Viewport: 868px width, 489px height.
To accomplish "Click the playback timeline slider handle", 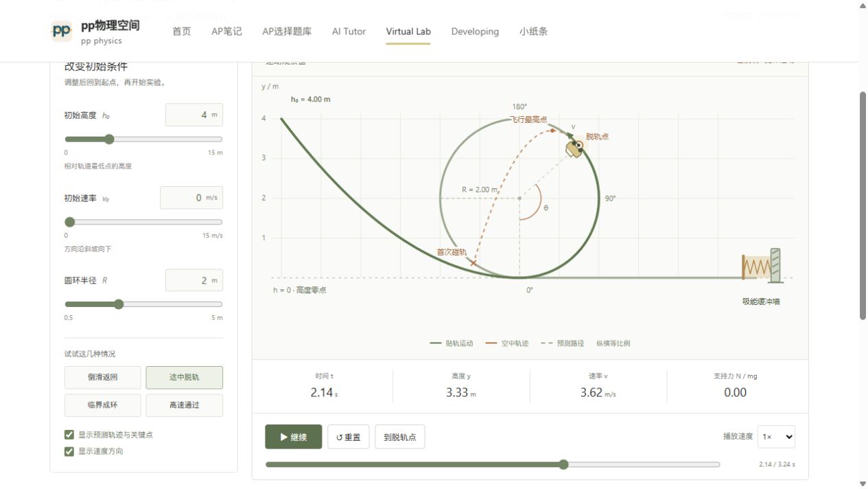I will pyautogui.click(x=563, y=464).
